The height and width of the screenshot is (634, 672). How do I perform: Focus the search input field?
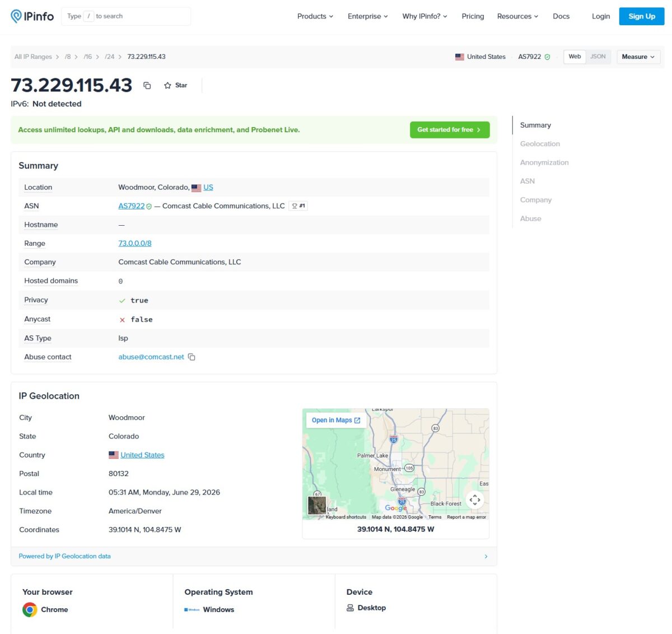[126, 16]
